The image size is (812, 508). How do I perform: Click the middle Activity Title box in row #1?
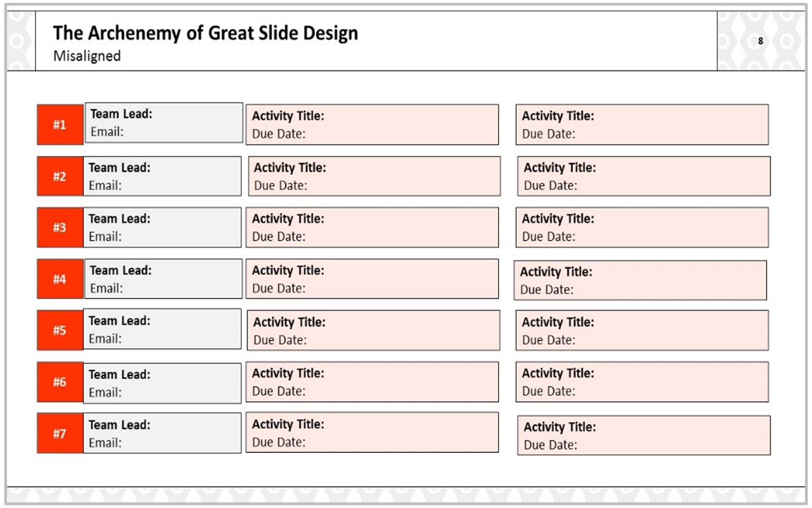coord(372,124)
